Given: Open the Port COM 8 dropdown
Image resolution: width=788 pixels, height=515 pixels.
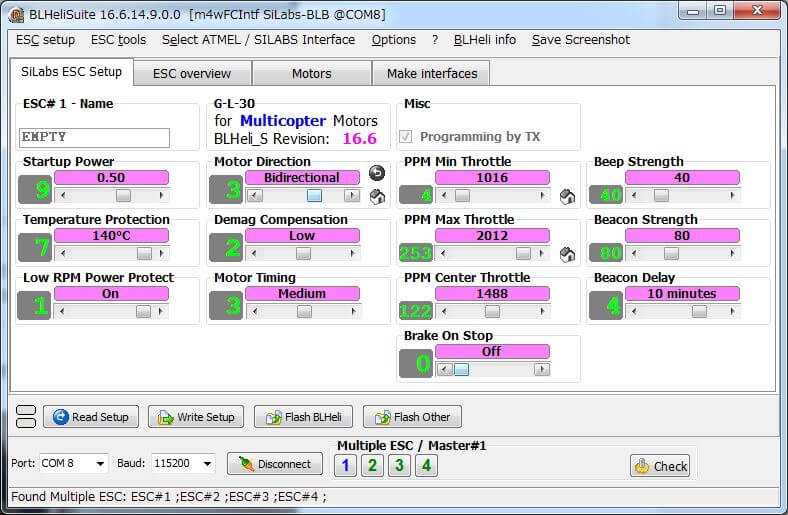Looking at the screenshot, I should pyautogui.click(x=101, y=463).
